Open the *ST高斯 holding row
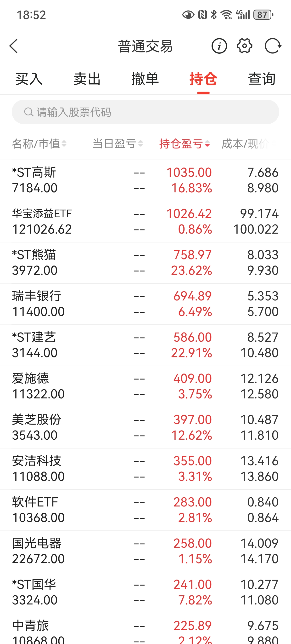This screenshot has height=644, width=291. (145, 180)
